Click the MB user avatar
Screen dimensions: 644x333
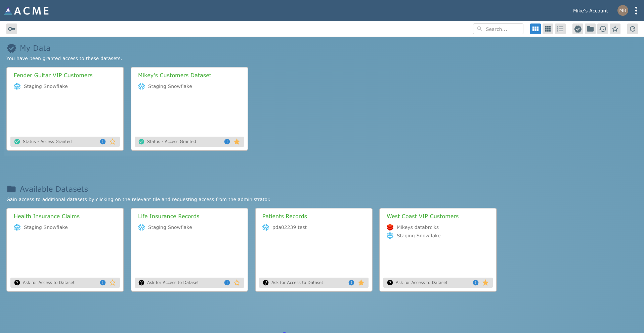pos(623,10)
